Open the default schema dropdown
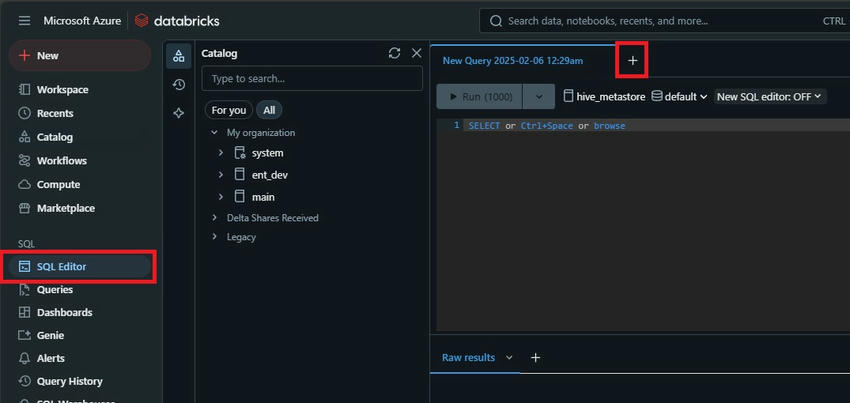Image resolution: width=850 pixels, height=403 pixels. [x=679, y=97]
